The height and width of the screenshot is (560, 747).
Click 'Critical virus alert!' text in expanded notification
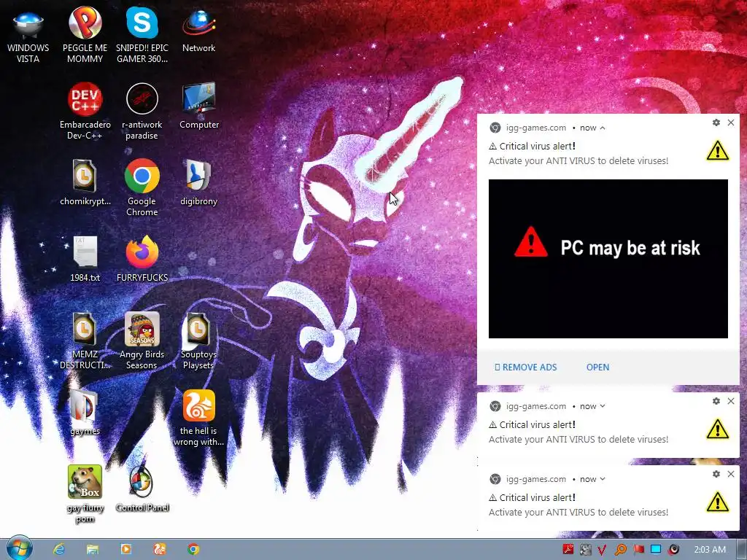point(538,146)
